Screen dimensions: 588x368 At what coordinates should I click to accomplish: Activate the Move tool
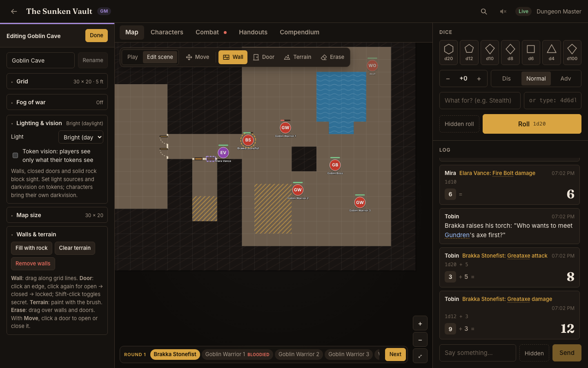198,57
